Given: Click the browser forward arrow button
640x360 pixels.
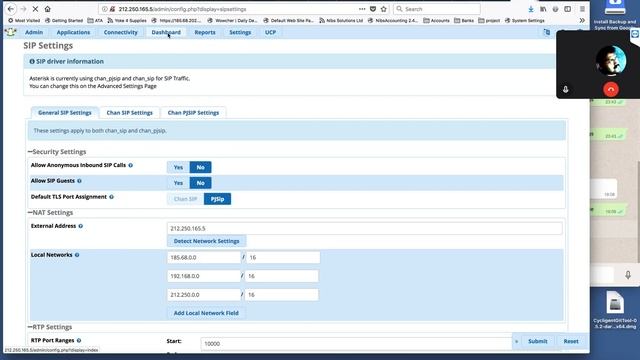Looking at the screenshot, I should coord(23,9).
